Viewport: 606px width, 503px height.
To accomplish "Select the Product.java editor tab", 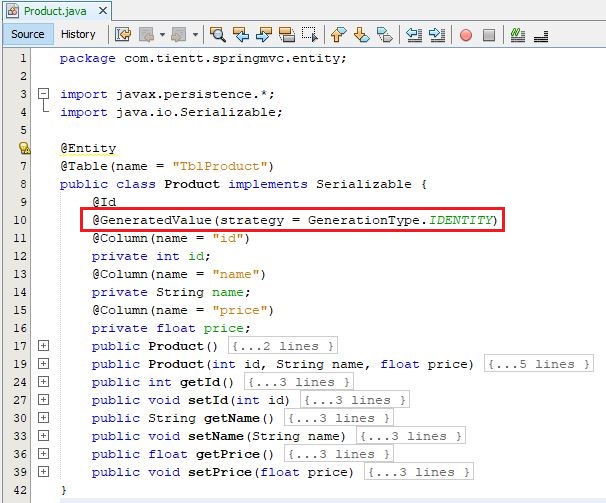I will (x=55, y=11).
